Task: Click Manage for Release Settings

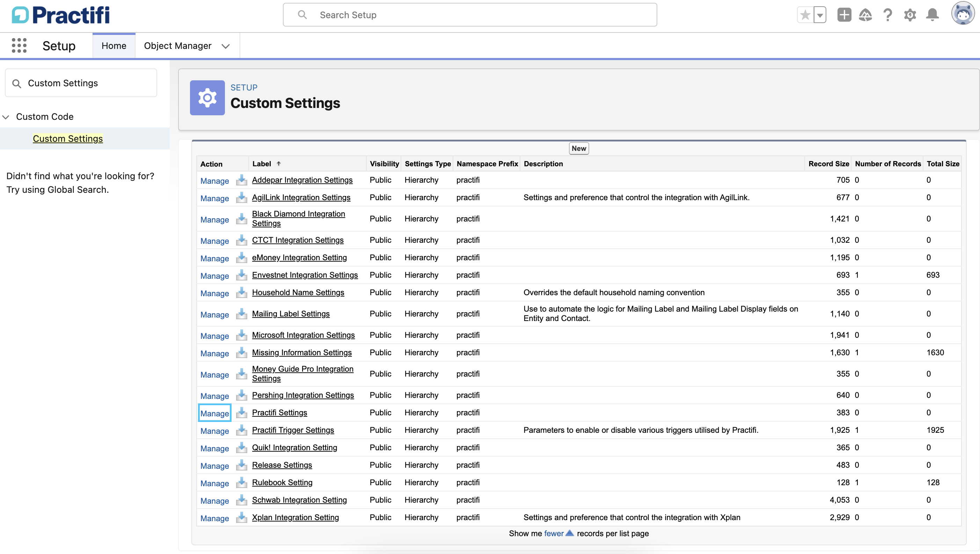Action: [214, 466]
